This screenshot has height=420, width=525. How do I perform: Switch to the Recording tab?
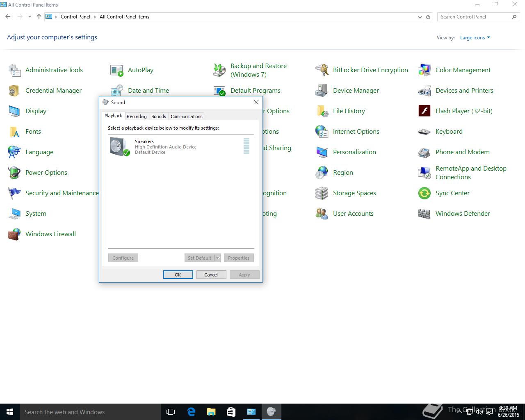[137, 116]
